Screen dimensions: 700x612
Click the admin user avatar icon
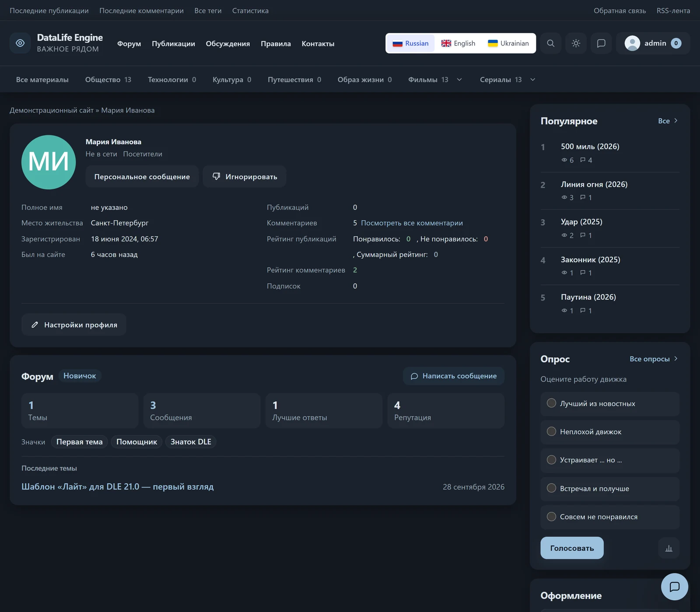[632, 43]
